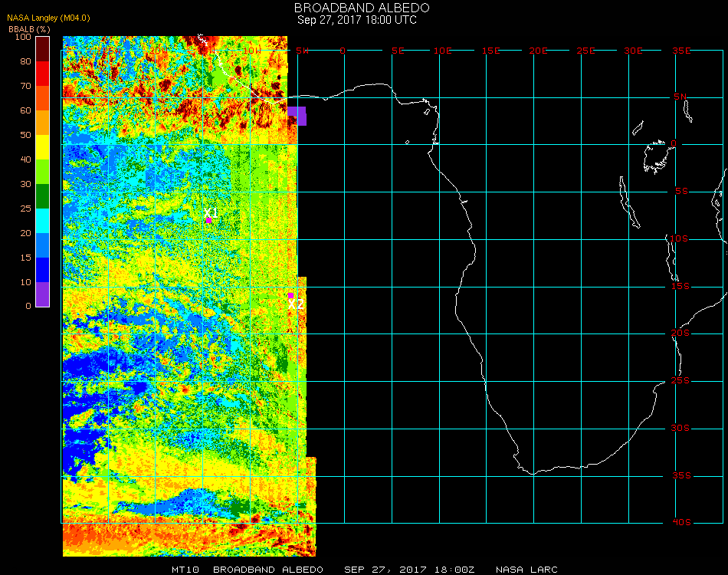Select the light green 30–40 colorbar swatch

point(43,172)
